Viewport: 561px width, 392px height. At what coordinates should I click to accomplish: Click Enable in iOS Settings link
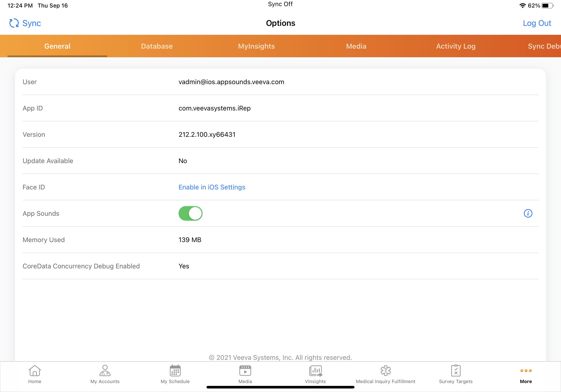(212, 187)
